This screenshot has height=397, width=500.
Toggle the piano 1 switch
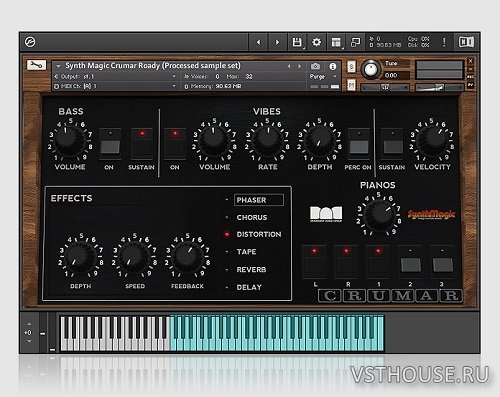378,262
